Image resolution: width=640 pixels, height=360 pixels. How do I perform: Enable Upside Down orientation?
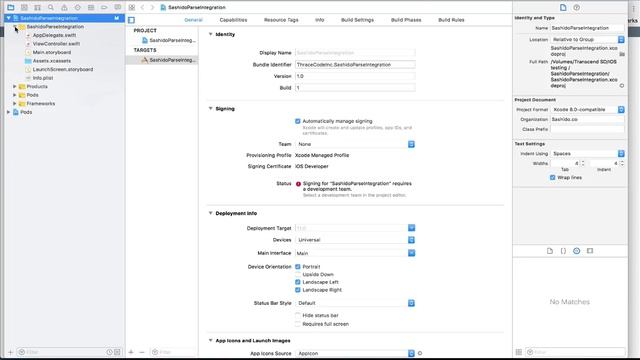[298, 274]
